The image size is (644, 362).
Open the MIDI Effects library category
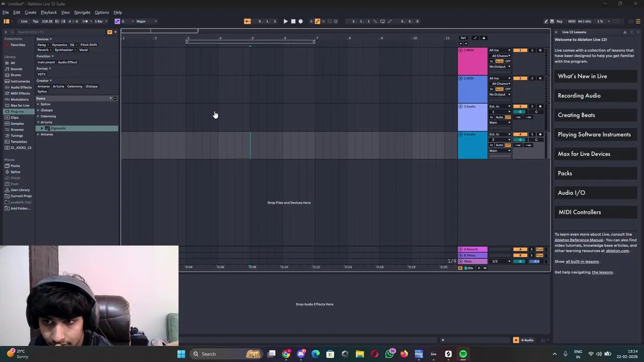click(x=20, y=93)
